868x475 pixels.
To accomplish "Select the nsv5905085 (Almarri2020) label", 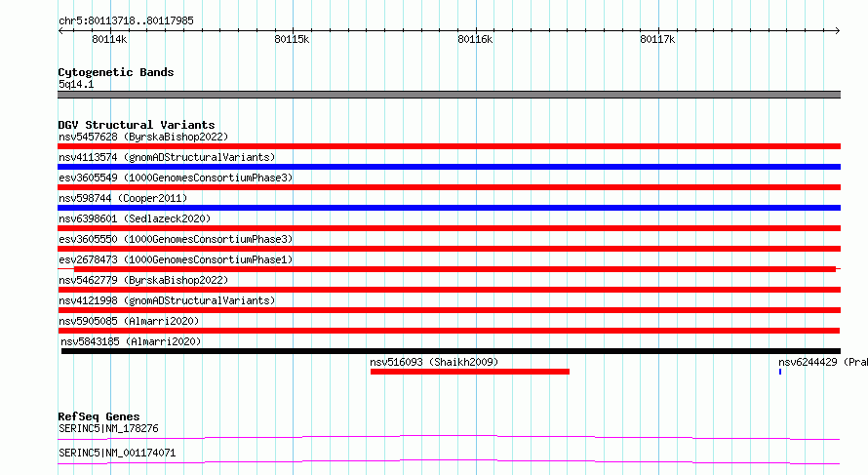I will pos(129,321).
